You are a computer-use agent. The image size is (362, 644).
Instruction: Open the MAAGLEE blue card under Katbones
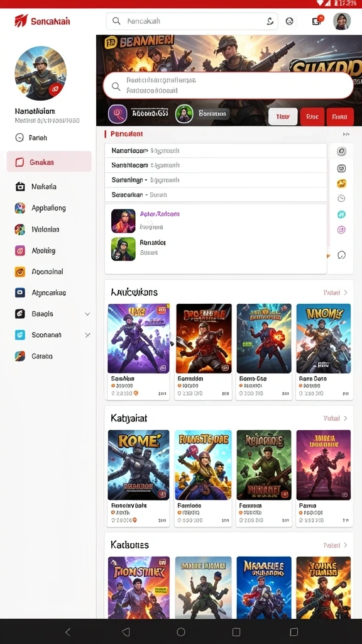coord(264,587)
